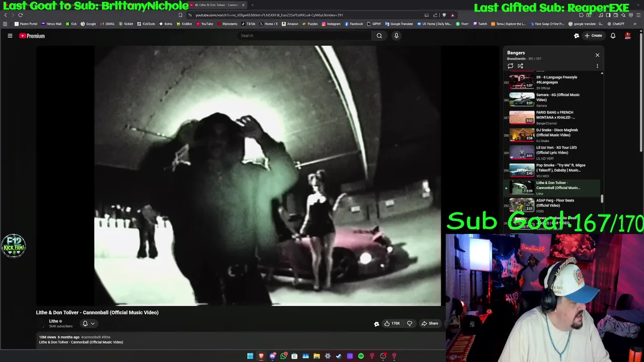Open the Google Translate bookmark
644x362 pixels.
point(399,24)
